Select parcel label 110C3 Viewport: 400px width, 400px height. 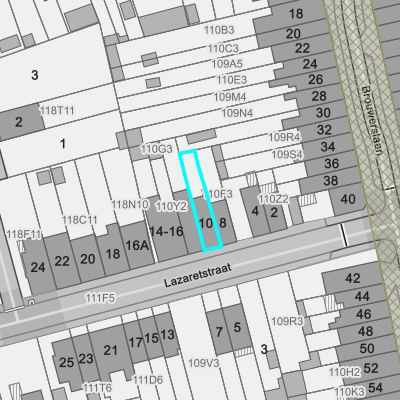(223, 49)
